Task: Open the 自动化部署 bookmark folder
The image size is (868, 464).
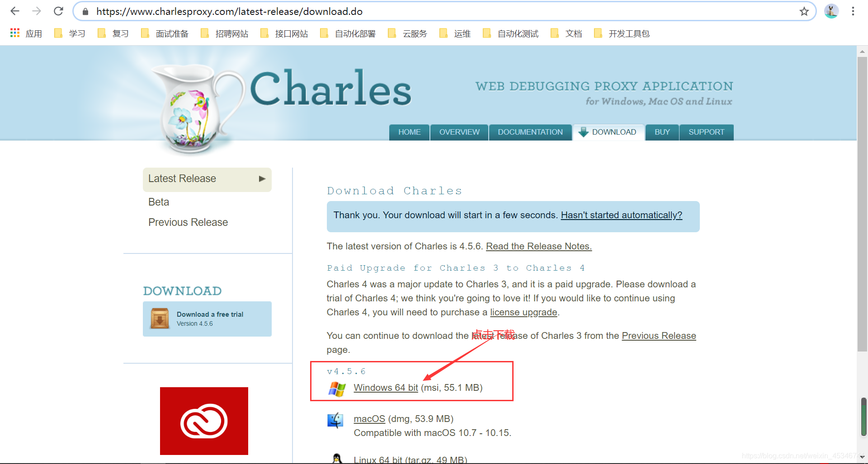Action: (348, 33)
